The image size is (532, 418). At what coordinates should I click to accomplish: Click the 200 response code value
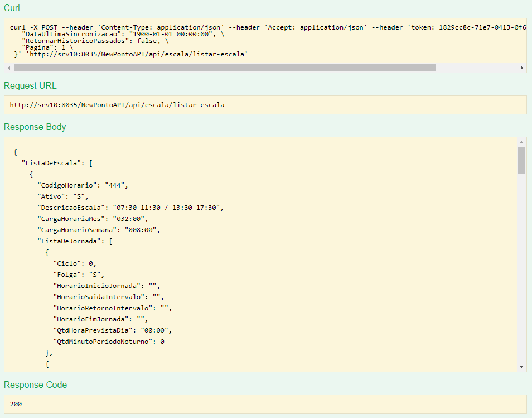click(16, 404)
